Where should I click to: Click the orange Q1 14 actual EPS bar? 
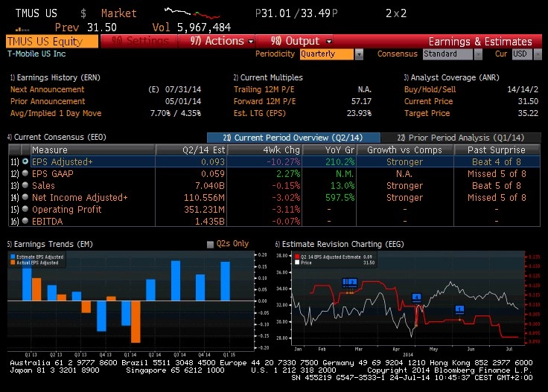tap(136, 321)
